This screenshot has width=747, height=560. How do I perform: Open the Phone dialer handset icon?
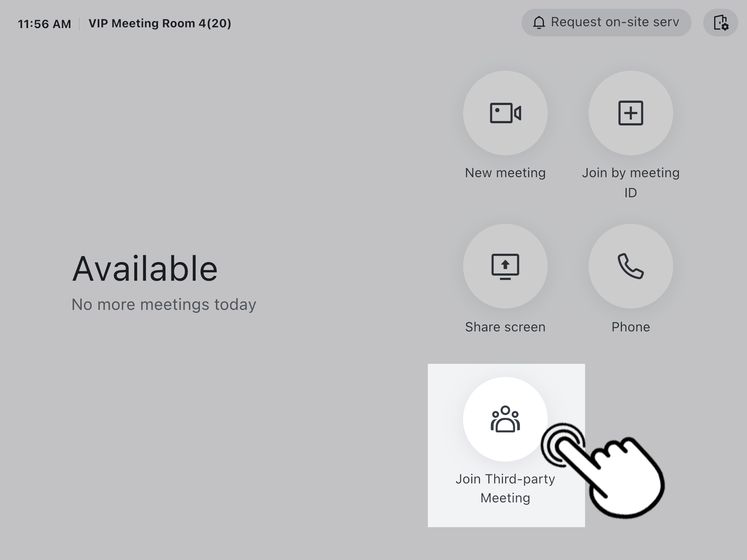(x=631, y=266)
